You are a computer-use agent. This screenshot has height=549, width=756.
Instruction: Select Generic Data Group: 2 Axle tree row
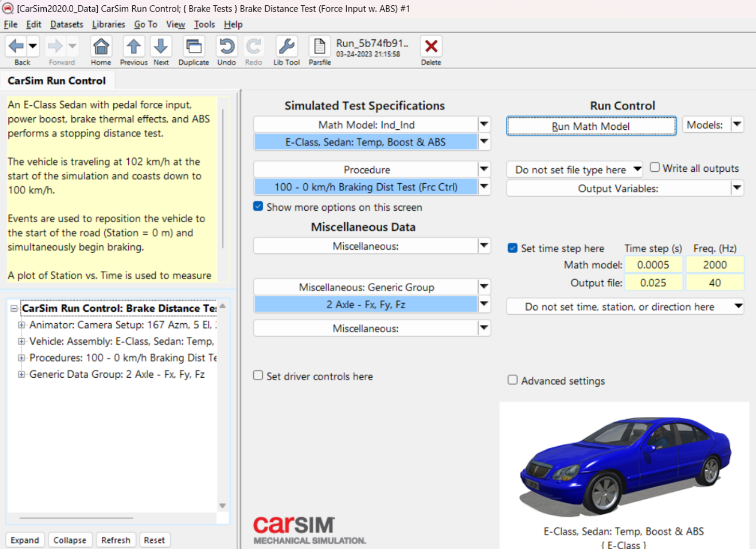117,375
